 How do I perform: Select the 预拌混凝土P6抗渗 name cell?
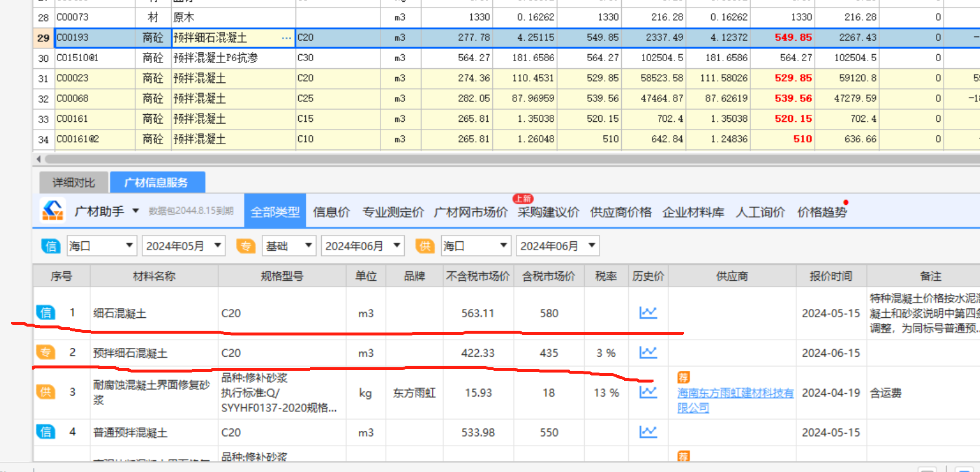tap(233, 58)
